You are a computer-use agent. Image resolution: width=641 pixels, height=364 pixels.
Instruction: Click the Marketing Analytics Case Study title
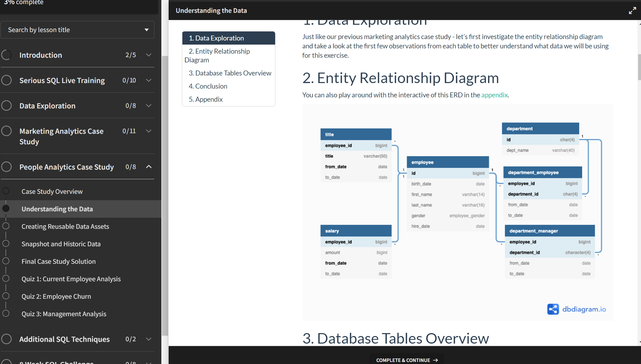click(x=61, y=136)
